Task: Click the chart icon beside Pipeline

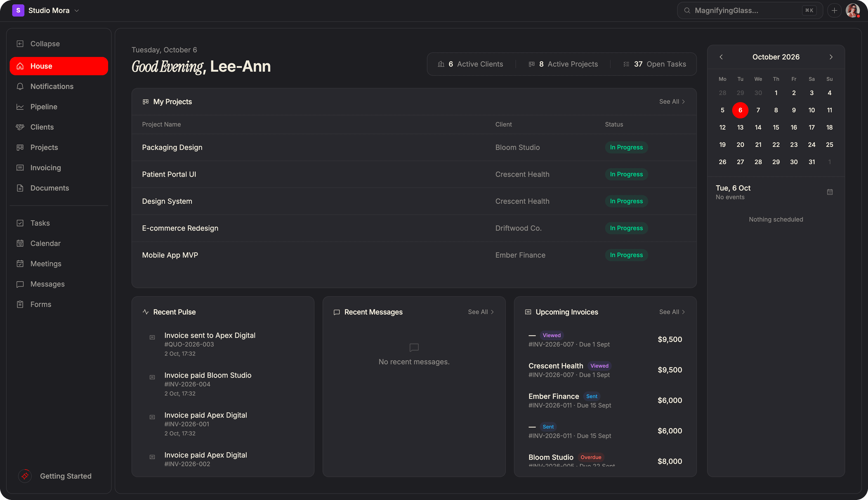Action: [x=20, y=107]
